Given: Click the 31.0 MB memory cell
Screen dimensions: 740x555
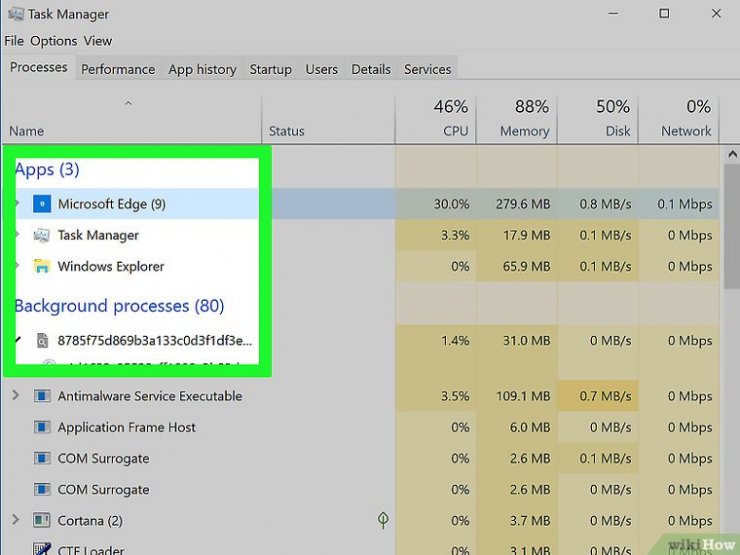Looking at the screenshot, I should (517, 340).
